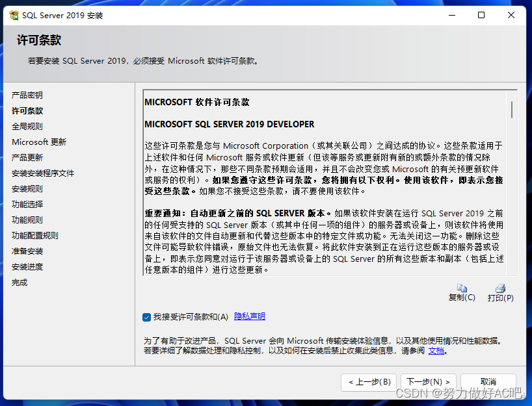The height and width of the screenshot is (406, 532).
Task: Click the MICROSOFT SQL SERVER 2019 DEVELOPER heading
Action: coord(230,124)
